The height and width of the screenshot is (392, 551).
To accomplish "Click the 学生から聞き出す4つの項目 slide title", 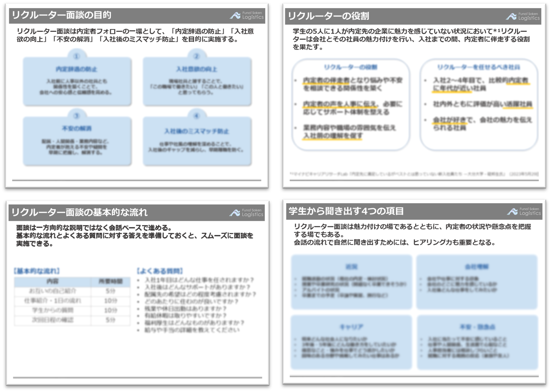I will (346, 211).
